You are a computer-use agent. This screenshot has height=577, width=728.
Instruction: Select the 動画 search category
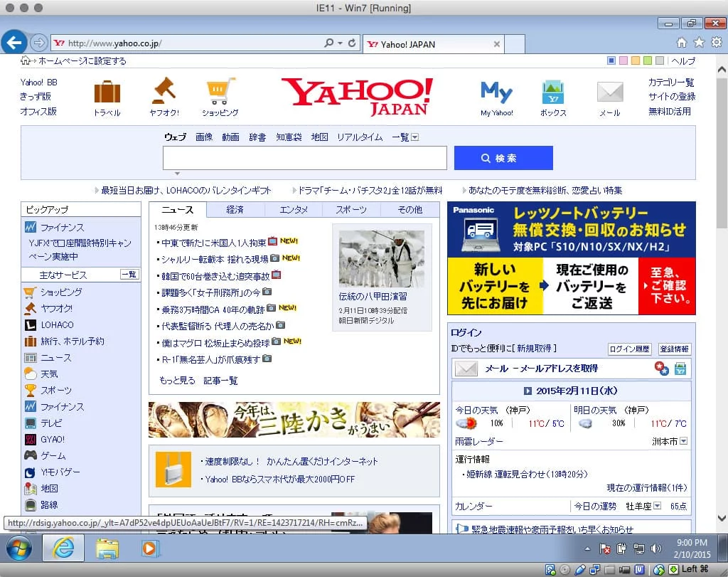(x=230, y=137)
